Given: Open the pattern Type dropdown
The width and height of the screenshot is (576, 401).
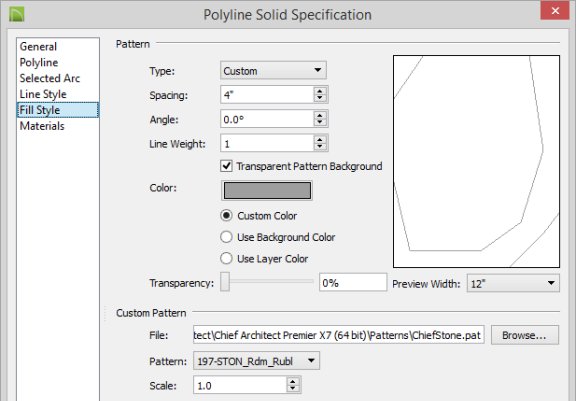Looking at the screenshot, I should click(x=273, y=71).
